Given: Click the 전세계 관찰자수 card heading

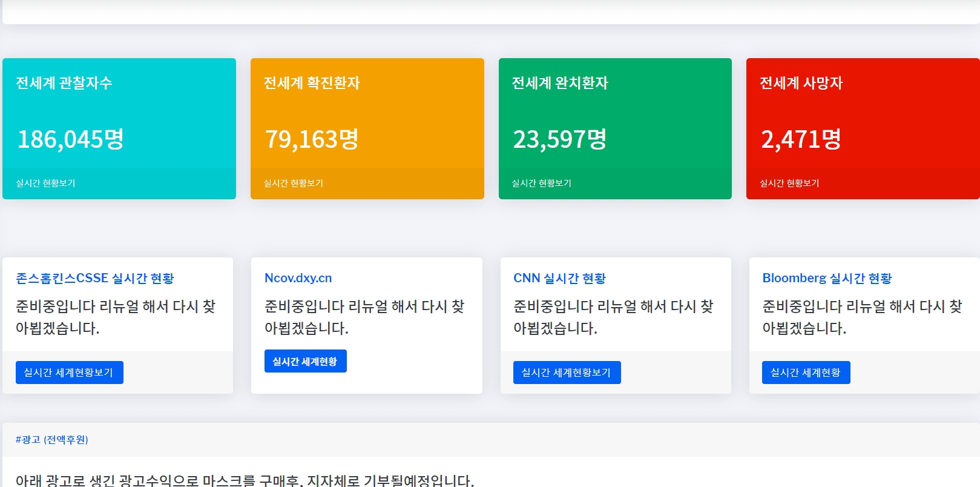Looking at the screenshot, I should coord(64,83).
